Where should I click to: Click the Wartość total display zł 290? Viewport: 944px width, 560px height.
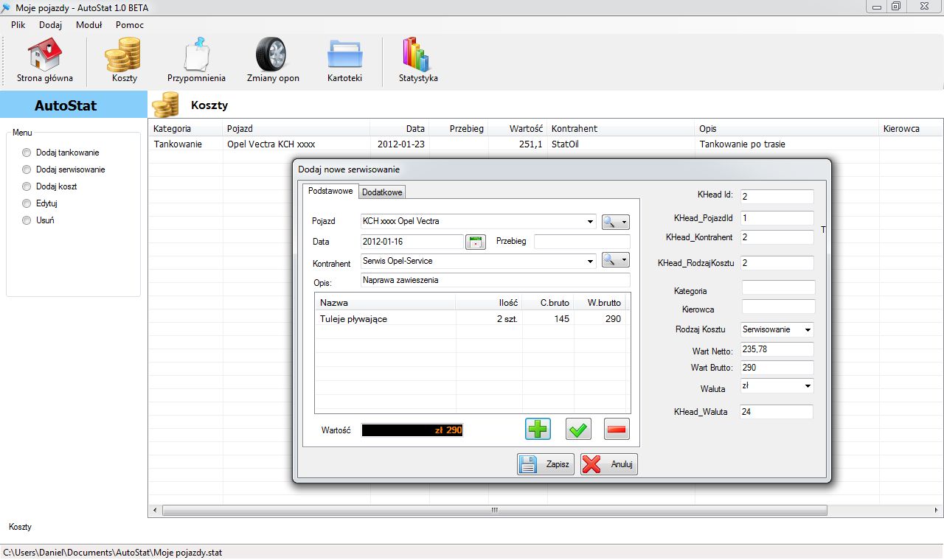(x=412, y=430)
